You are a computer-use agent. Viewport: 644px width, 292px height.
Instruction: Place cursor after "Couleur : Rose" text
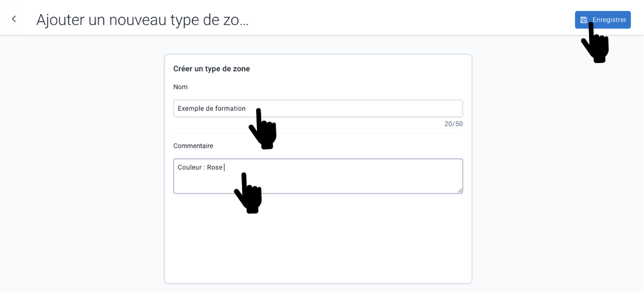(224, 167)
